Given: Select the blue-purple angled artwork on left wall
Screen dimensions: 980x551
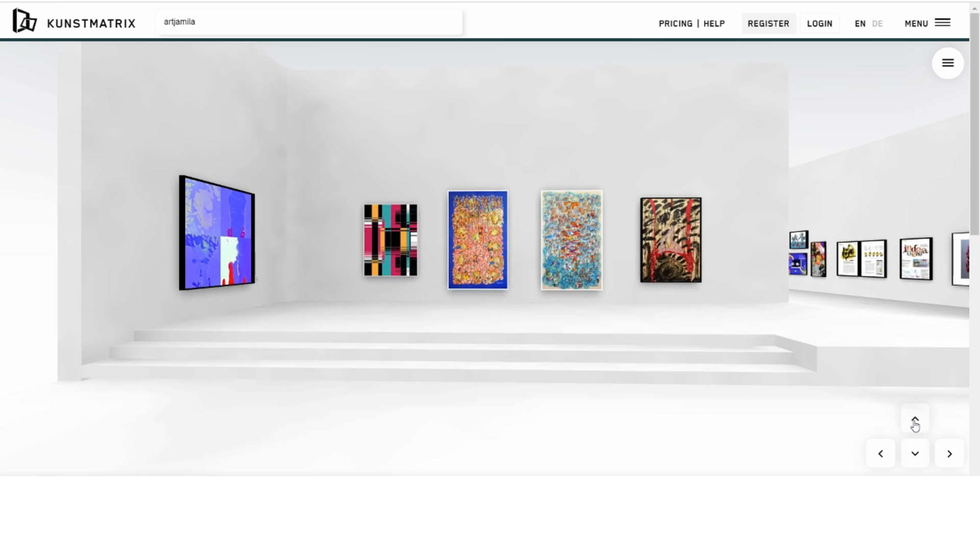Looking at the screenshot, I should click(217, 233).
